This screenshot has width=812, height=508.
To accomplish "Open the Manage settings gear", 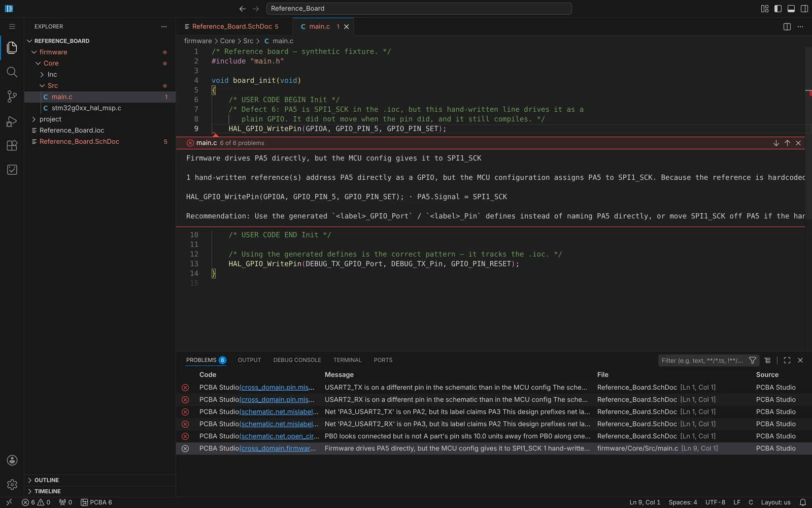I will pyautogui.click(x=12, y=485).
